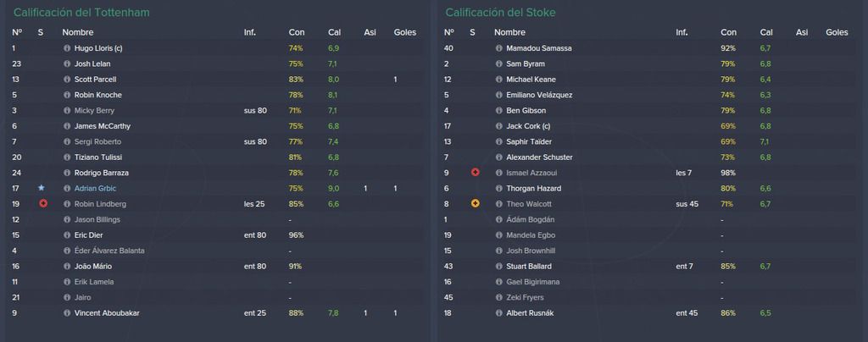Screen dimensions: 868x342
Task: Click the star icon on Adrian Grbic row
Action: click(42, 188)
